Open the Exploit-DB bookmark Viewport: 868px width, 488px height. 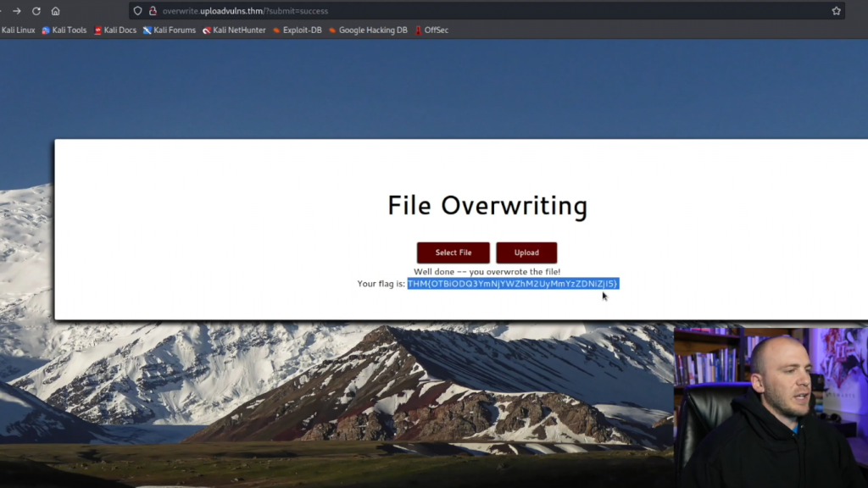click(298, 30)
